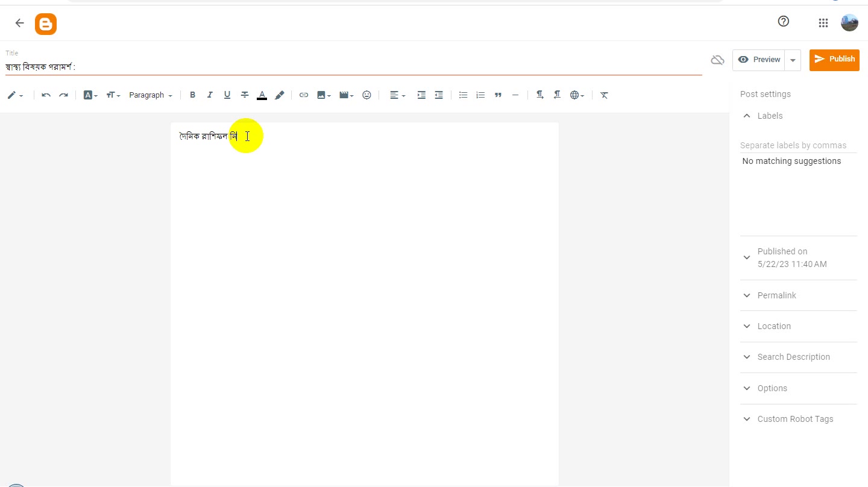Apply strikethrough formatting
The image size is (868, 487).
[x=245, y=95]
